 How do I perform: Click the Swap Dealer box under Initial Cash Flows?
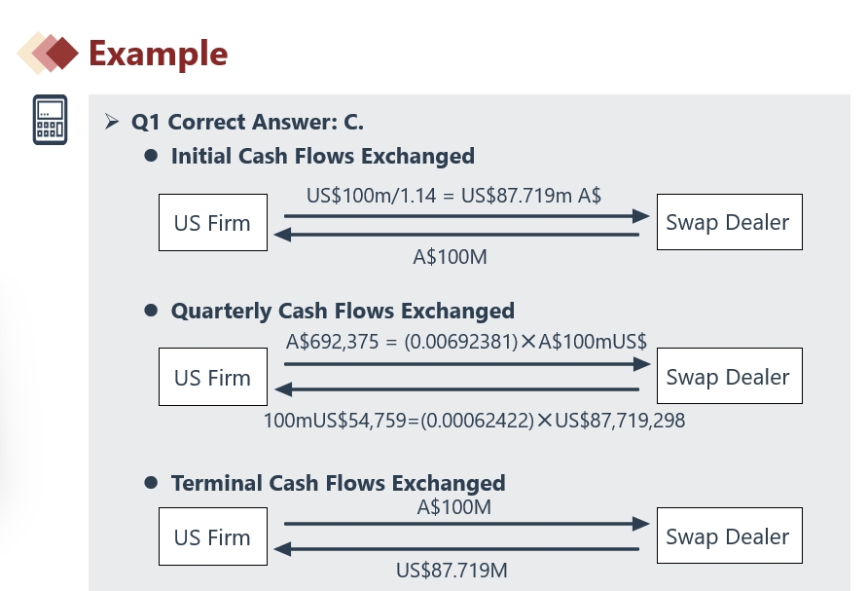(x=729, y=223)
